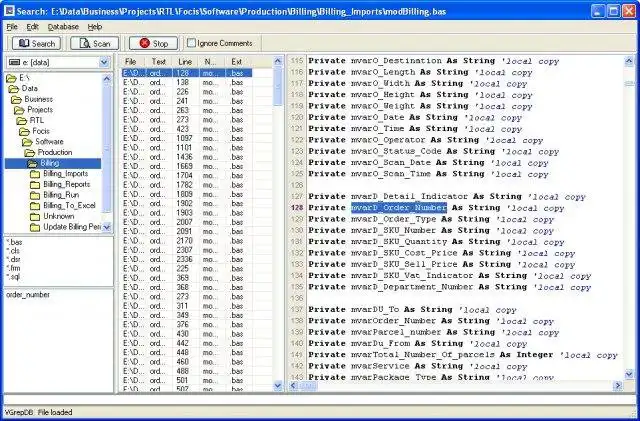Sort results by Ext column header
640x421 pixels.
coord(237,62)
